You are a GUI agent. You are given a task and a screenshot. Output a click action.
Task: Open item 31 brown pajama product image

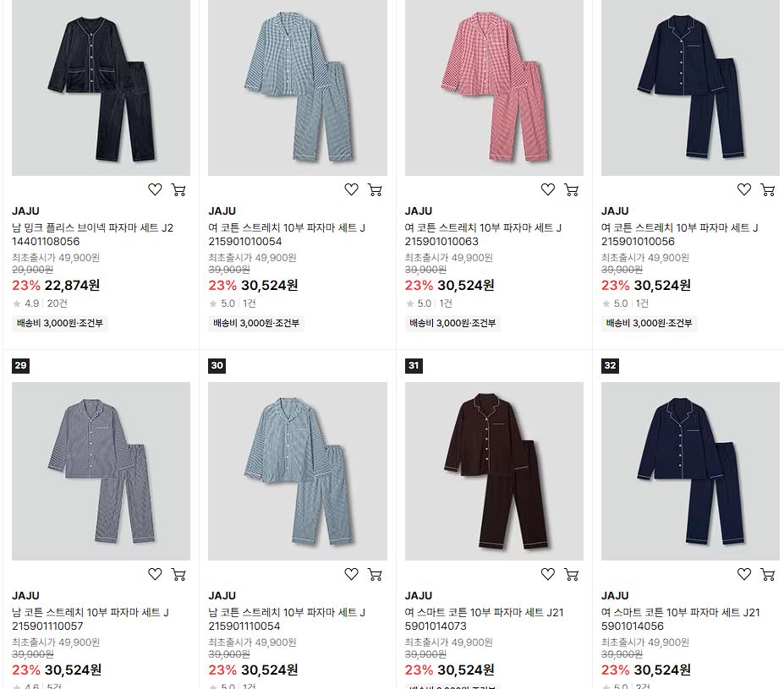point(494,471)
